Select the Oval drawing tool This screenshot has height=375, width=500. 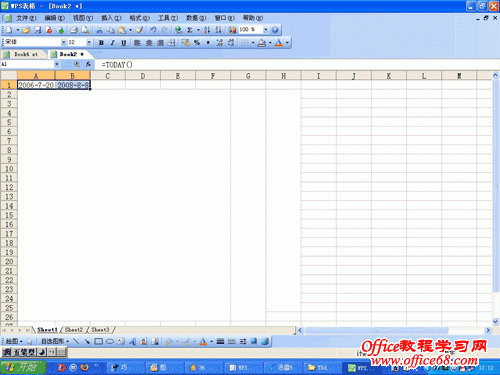(110, 341)
